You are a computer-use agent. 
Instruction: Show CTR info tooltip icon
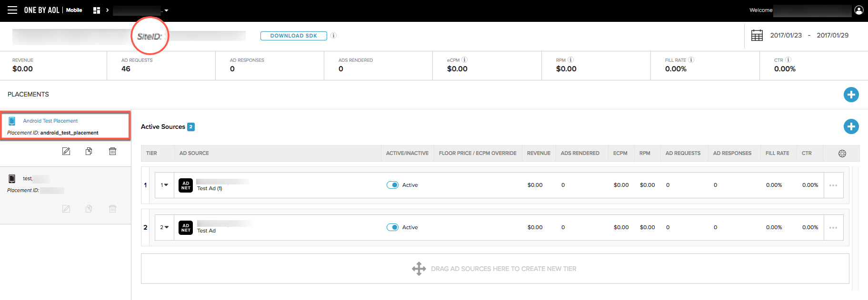[788, 60]
